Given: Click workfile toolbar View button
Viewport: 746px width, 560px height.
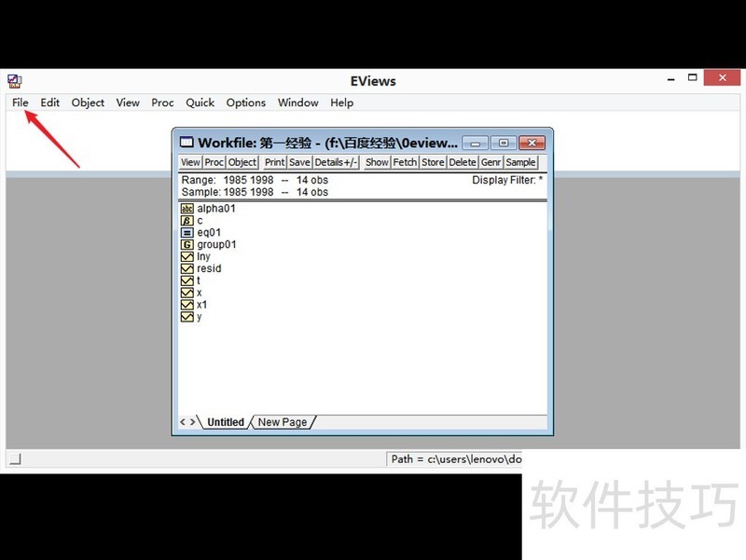Looking at the screenshot, I should (190, 162).
